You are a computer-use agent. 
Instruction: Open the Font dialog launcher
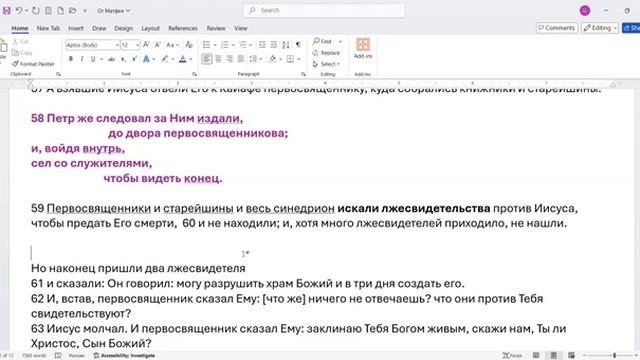pyautogui.click(x=194, y=74)
